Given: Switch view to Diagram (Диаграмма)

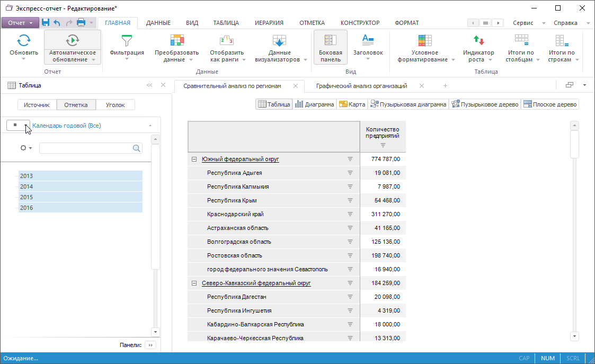Looking at the screenshot, I should 315,104.
